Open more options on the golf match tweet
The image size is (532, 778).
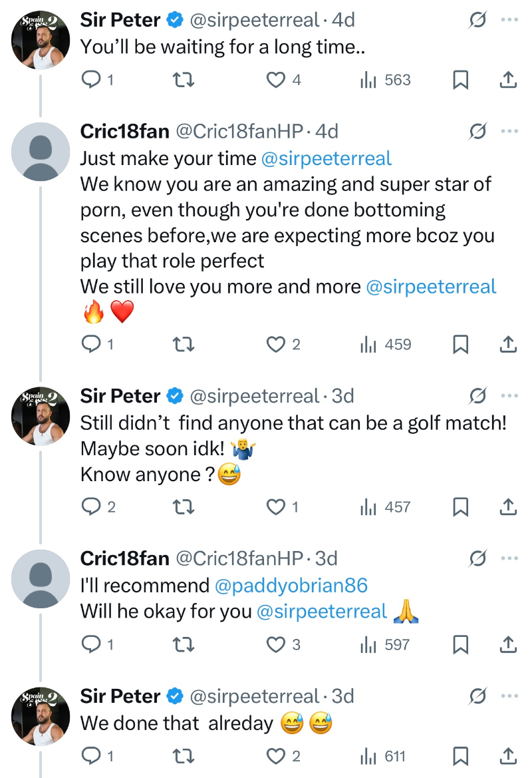(x=509, y=396)
